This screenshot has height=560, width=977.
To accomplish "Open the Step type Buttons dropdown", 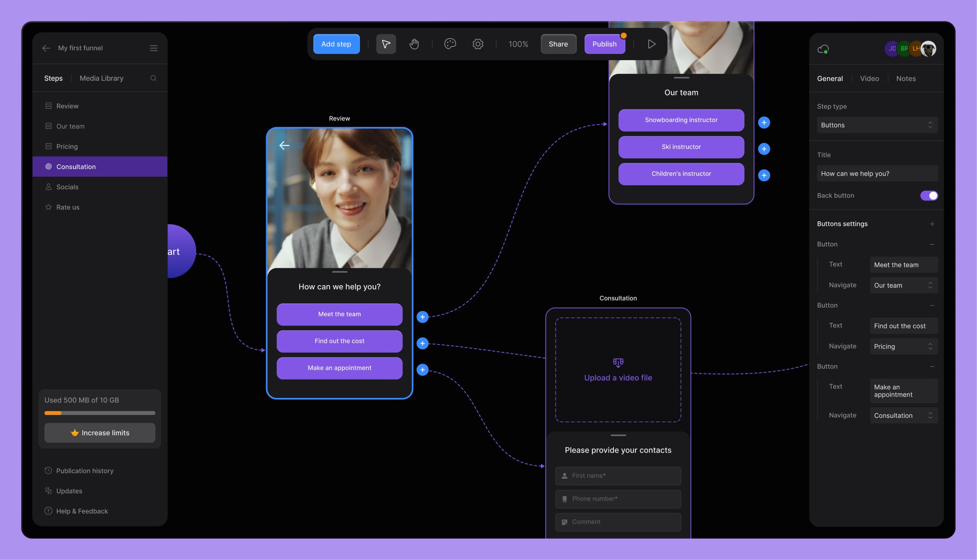I will tap(877, 125).
